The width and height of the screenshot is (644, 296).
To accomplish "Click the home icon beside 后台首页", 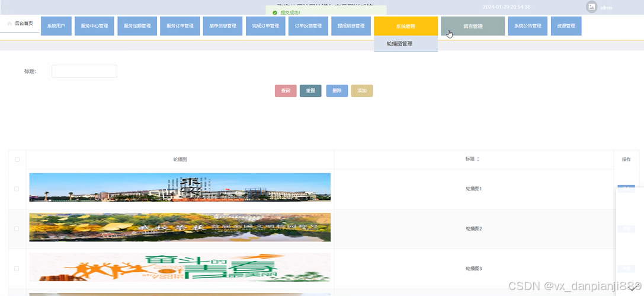I will pos(9,24).
